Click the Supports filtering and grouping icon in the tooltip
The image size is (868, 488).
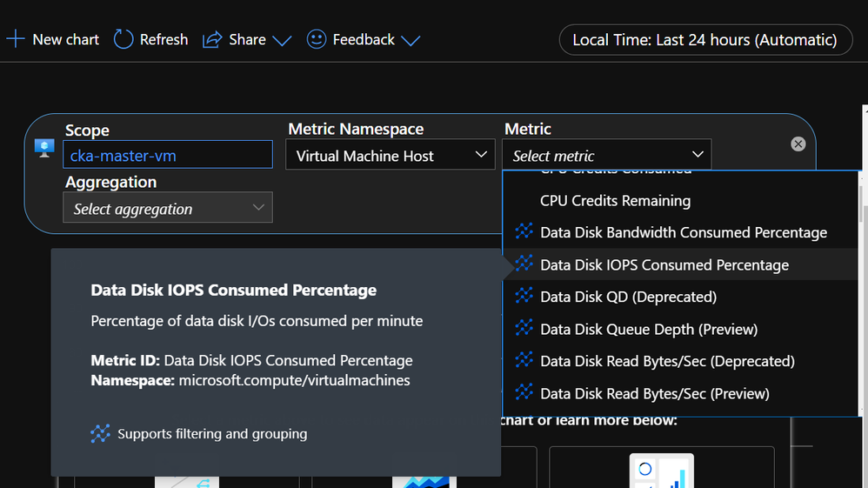click(100, 433)
